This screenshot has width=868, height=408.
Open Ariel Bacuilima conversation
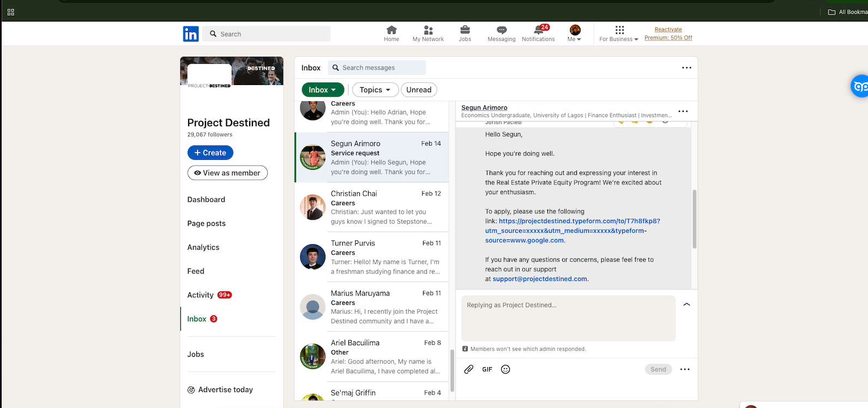372,357
